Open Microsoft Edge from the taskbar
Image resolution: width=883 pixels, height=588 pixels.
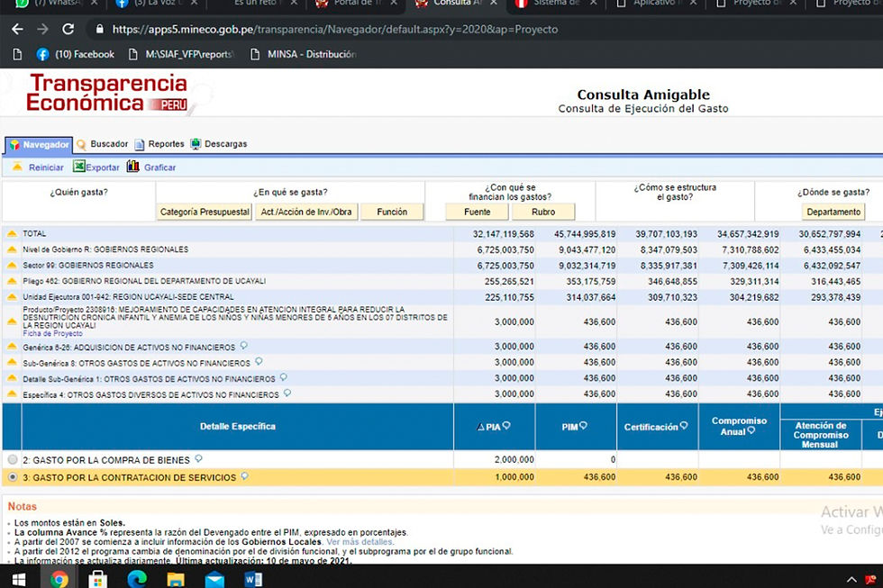tap(136, 578)
